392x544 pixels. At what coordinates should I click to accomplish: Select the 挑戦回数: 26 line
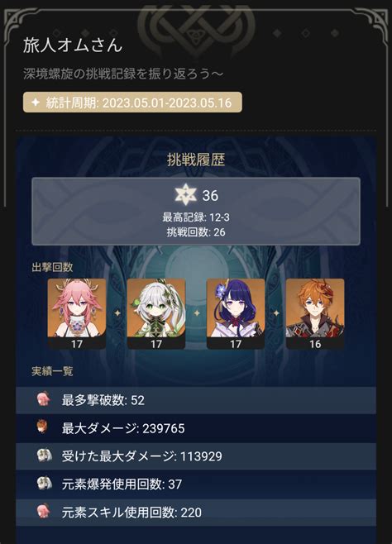pos(196,232)
